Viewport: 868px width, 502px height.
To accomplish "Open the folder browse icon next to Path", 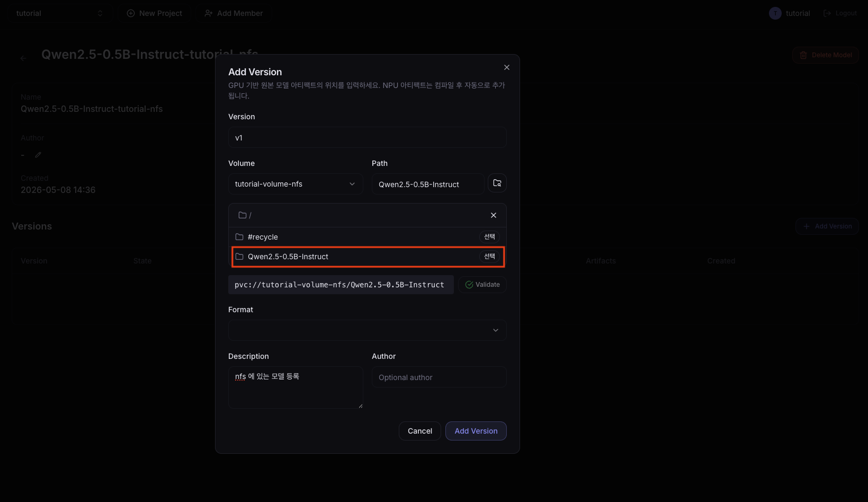I will pyautogui.click(x=497, y=183).
